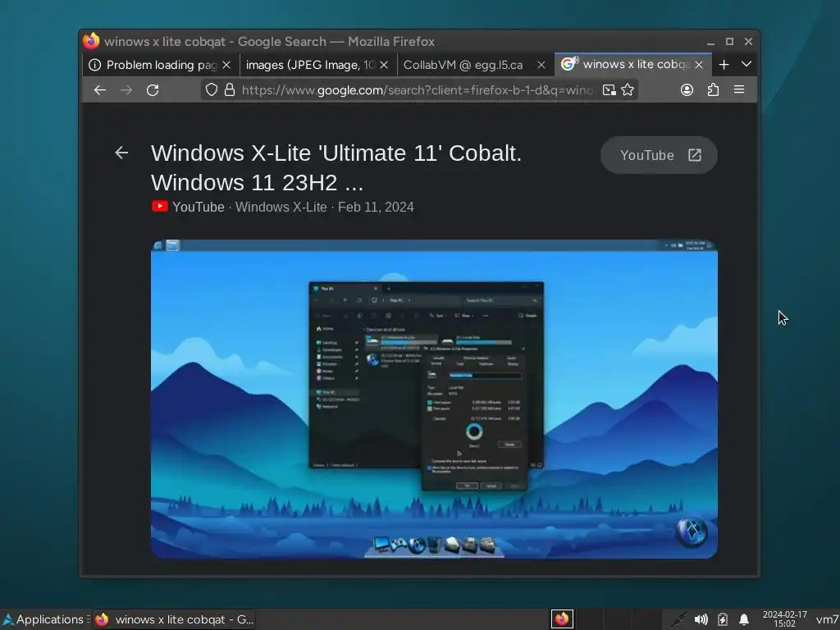Image resolution: width=840 pixels, height=630 pixels.
Task: Click the Firefox forward arrow
Action: 126,90
